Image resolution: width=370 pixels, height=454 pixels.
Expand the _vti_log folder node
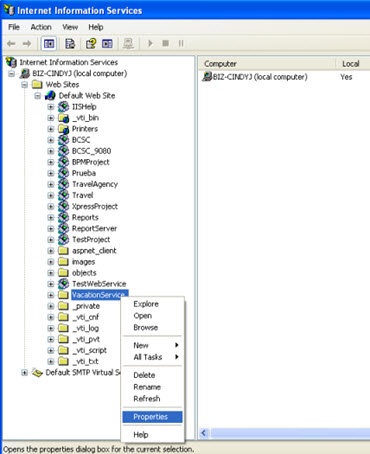(x=51, y=328)
